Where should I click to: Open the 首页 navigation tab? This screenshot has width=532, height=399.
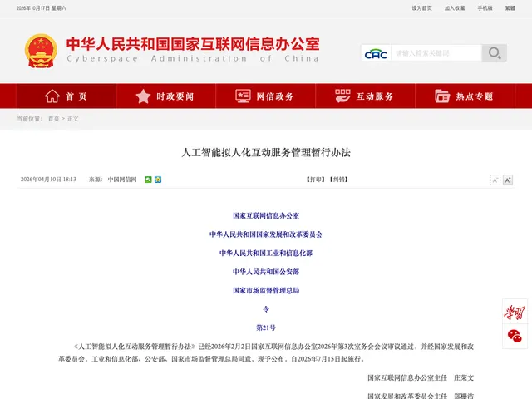pyautogui.click(x=66, y=96)
